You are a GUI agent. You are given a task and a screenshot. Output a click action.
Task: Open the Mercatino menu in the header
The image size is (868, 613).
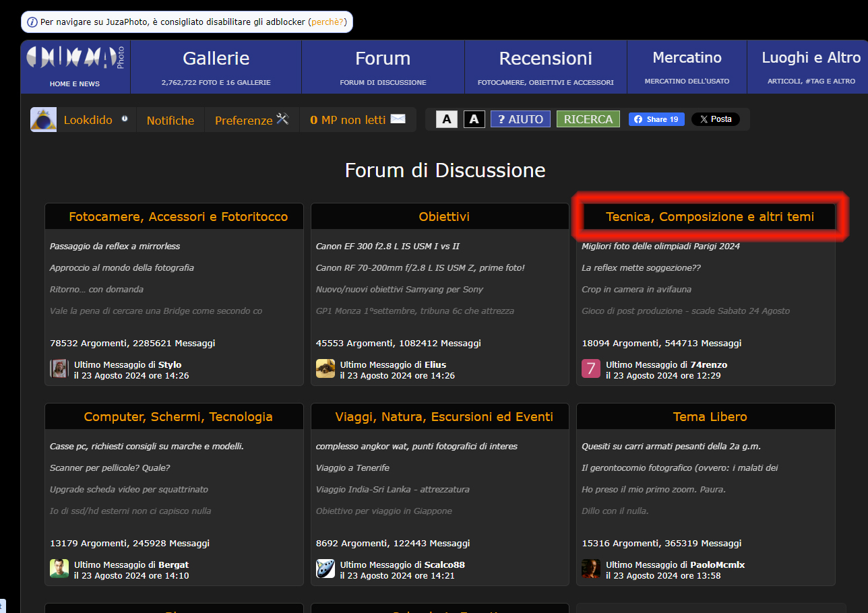[x=687, y=58]
